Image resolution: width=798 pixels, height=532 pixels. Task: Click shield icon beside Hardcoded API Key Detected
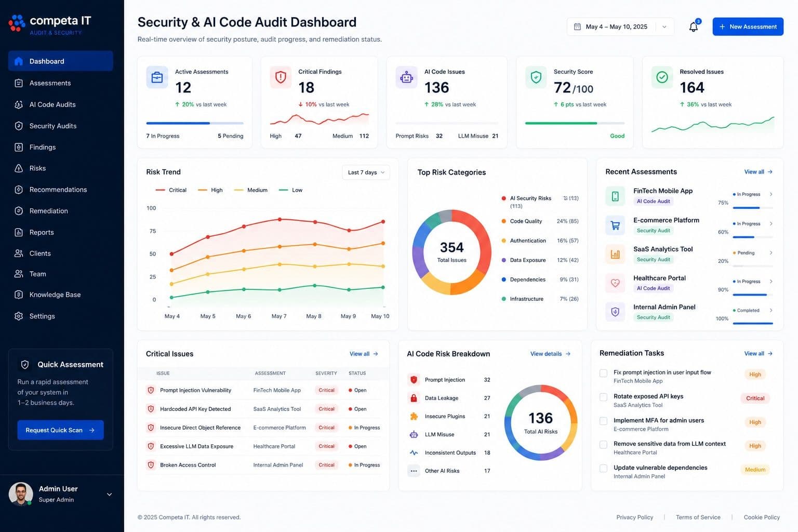[151, 409]
